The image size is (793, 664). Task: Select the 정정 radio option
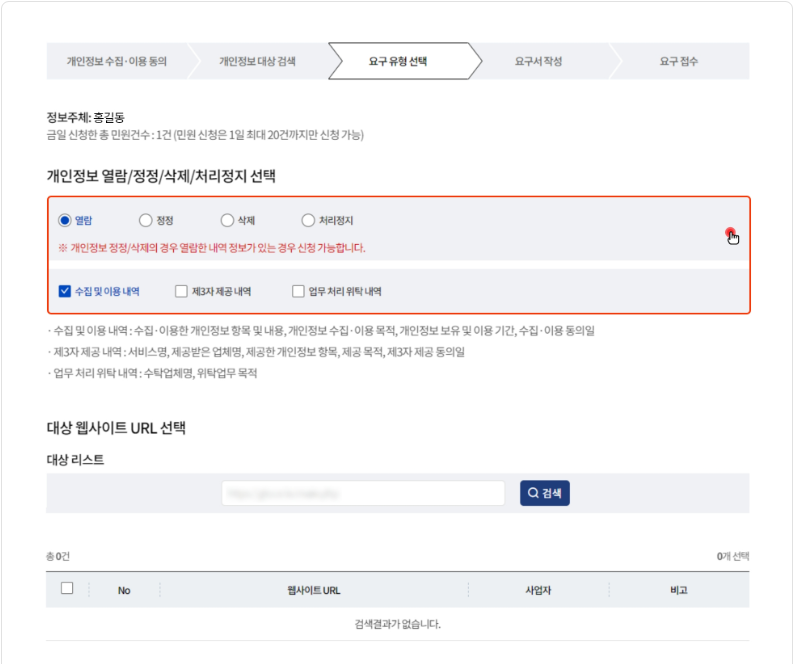(146, 220)
